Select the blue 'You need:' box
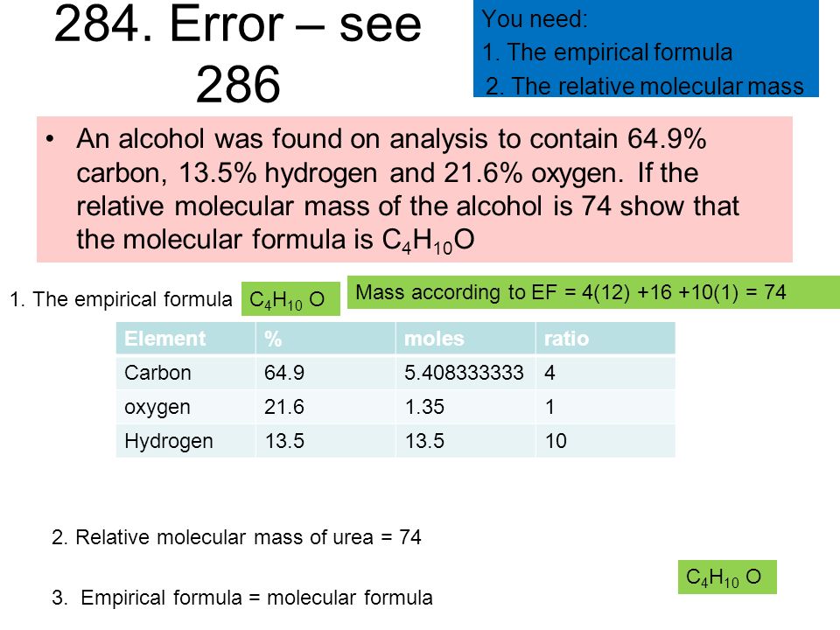840x630 pixels. tap(646, 48)
